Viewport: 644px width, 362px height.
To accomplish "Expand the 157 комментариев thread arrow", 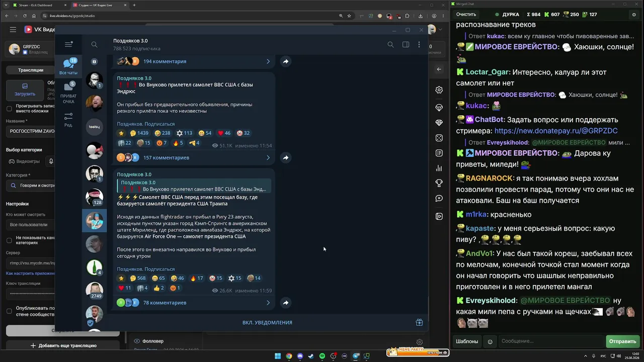I will point(268,157).
